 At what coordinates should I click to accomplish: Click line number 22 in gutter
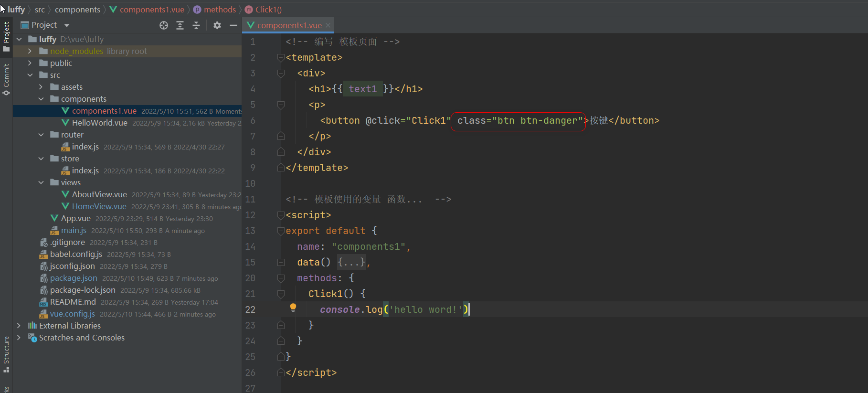click(x=250, y=309)
